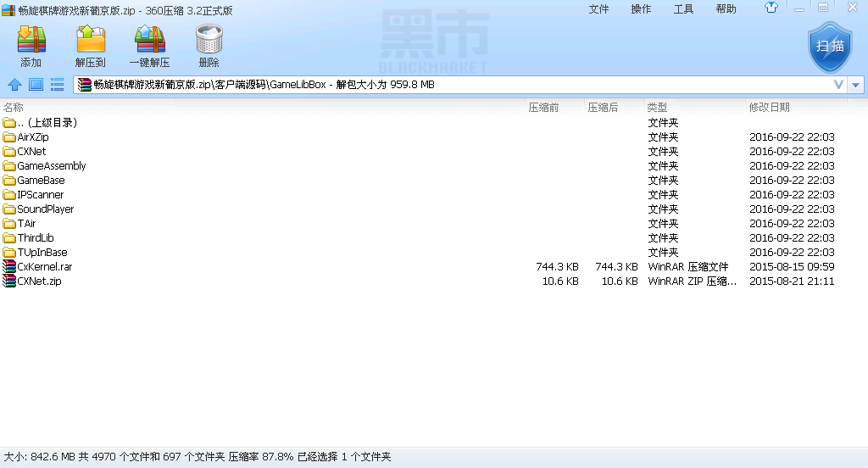The width and height of the screenshot is (868, 468).
Task: Click the V chevron in the address bar
Action: point(838,85)
